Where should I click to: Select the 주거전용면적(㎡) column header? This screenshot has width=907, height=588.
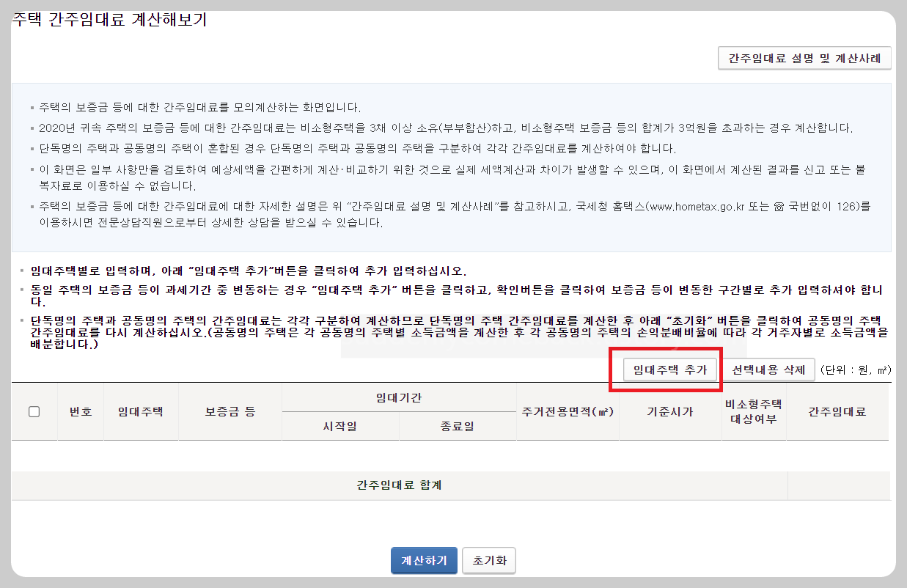pos(568,411)
